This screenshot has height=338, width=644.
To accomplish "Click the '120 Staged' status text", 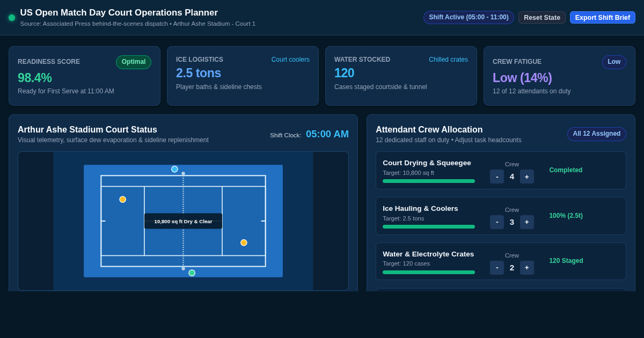I will [566, 261].
